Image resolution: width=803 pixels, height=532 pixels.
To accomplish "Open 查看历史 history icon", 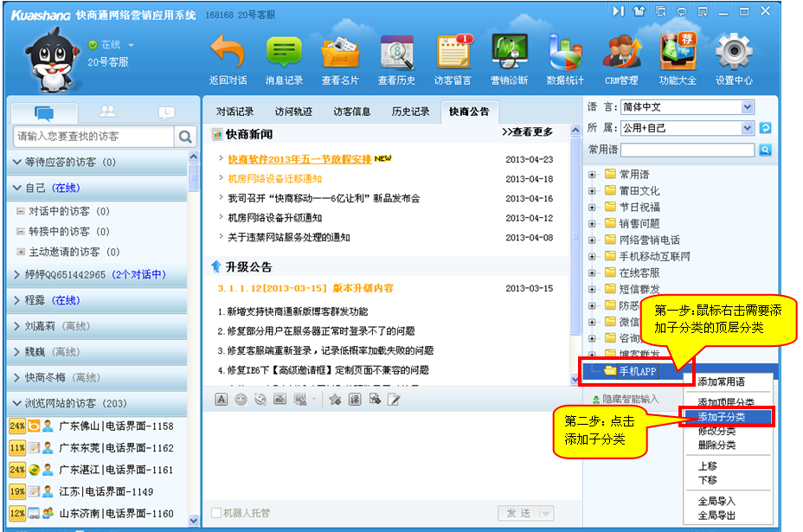I will click(396, 54).
